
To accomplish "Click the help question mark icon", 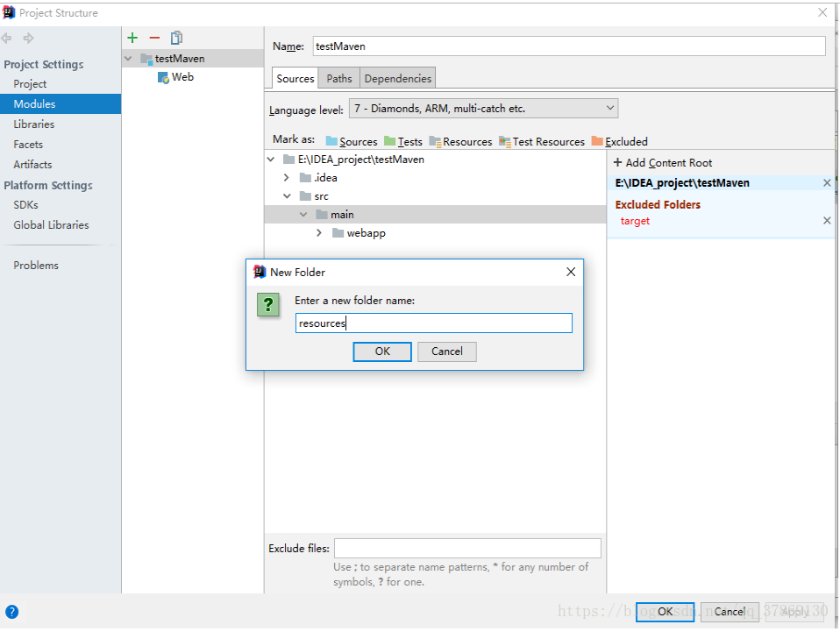I will (11, 612).
